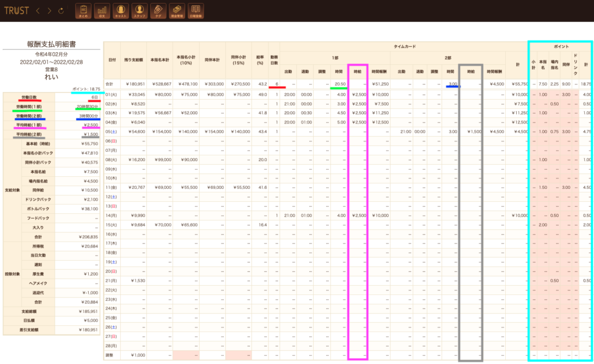Click the date range 2022/02/01〜2022/02/28
The image size is (594, 364).
pyautogui.click(x=52, y=62)
